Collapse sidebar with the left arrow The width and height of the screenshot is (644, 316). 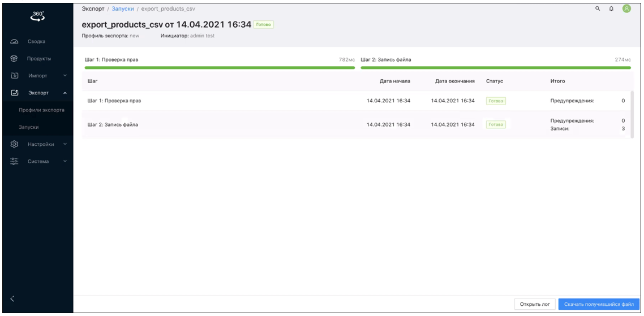(x=12, y=299)
